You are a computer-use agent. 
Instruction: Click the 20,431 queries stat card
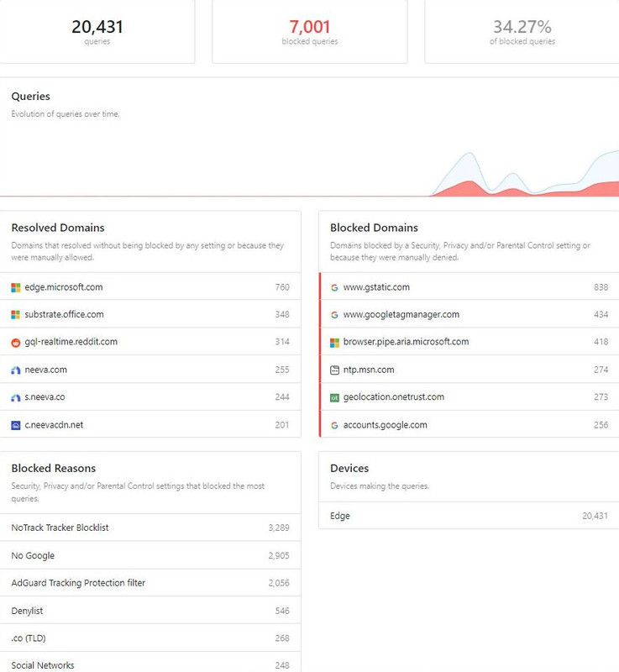(97, 31)
